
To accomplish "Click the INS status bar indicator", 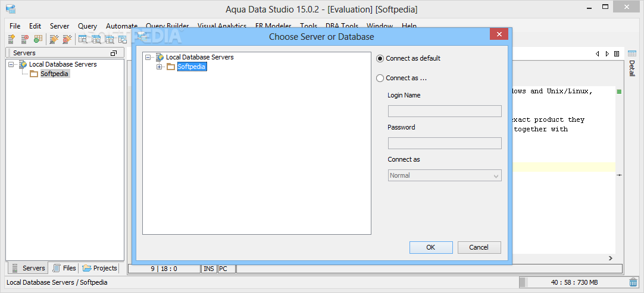I will click(x=209, y=269).
